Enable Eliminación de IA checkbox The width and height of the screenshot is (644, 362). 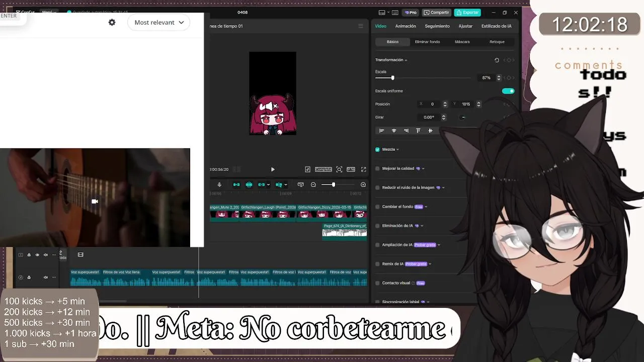[377, 226]
